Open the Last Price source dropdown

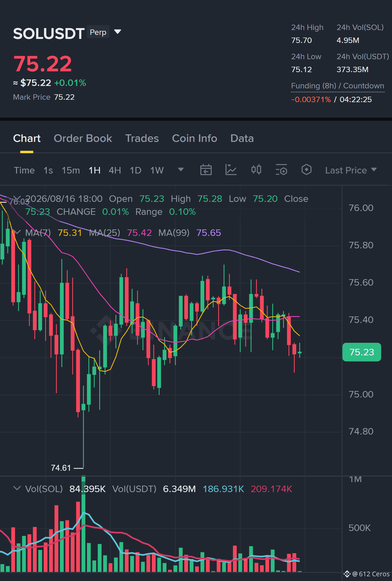[351, 170]
